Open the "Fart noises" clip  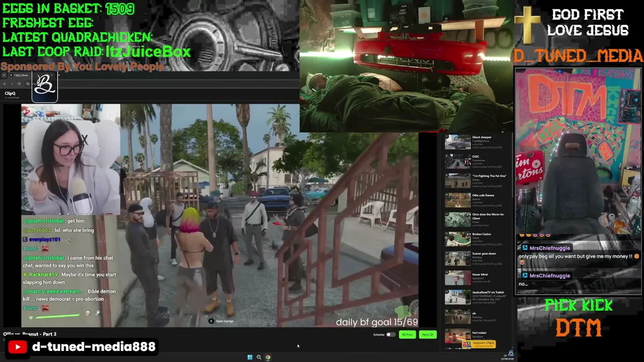pyautogui.click(x=475, y=335)
